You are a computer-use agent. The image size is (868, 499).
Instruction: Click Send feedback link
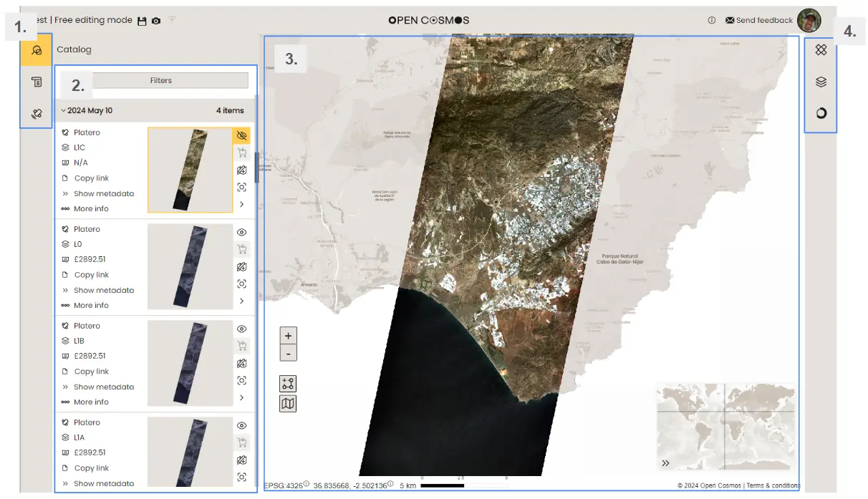(759, 20)
